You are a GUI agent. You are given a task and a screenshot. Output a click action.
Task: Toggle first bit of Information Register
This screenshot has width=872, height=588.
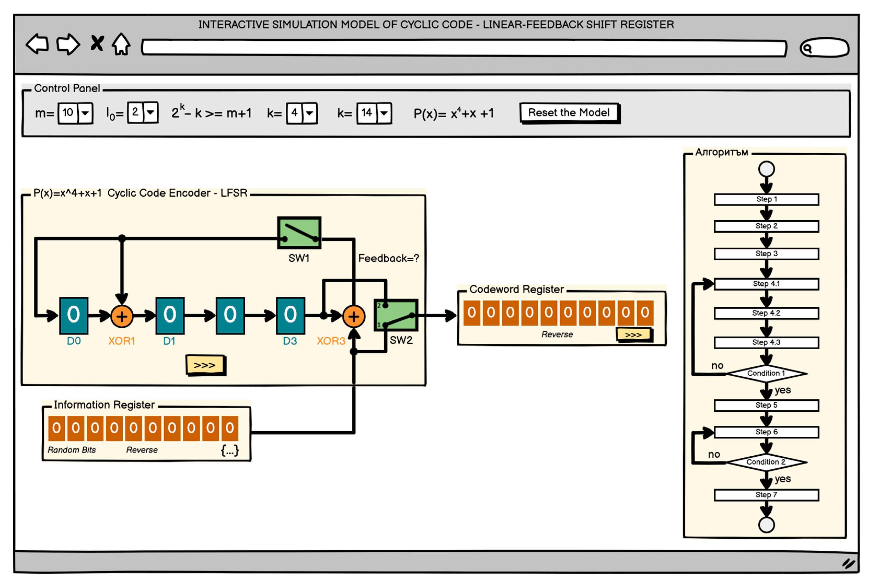(x=57, y=428)
